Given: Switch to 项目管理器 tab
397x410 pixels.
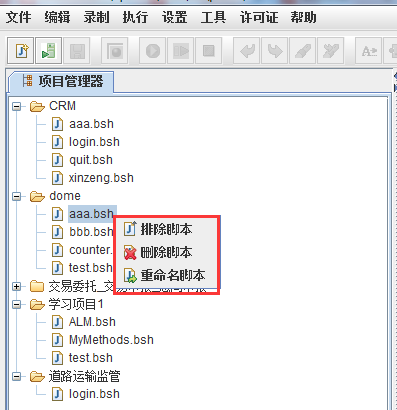Looking at the screenshot, I should [63, 81].
